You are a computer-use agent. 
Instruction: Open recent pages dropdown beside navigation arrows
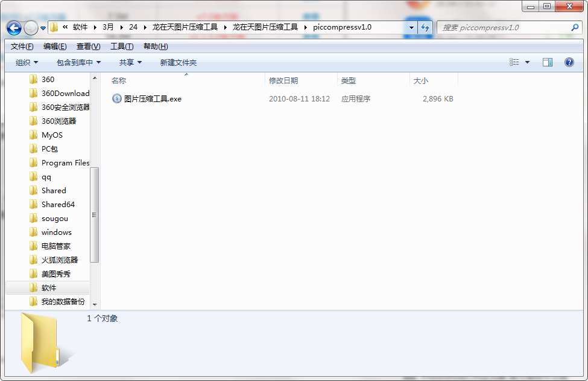click(43, 28)
